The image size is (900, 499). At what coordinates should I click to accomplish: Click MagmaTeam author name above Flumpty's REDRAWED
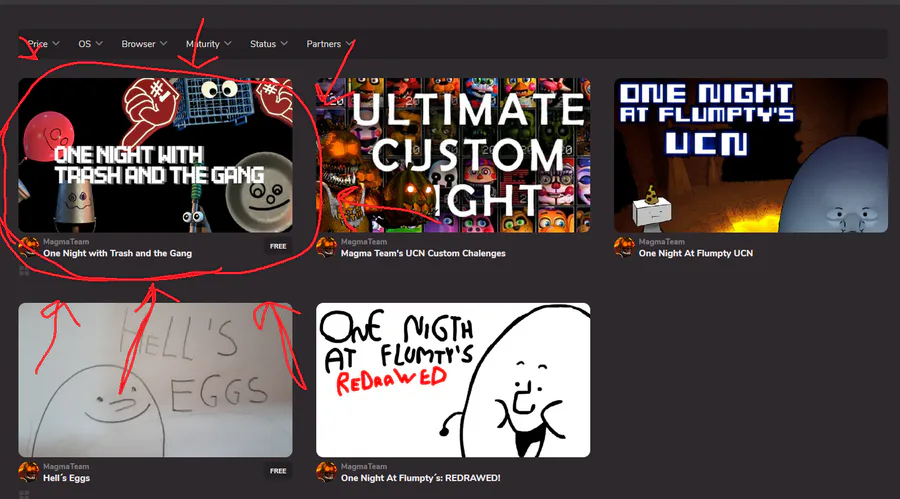pos(364,466)
